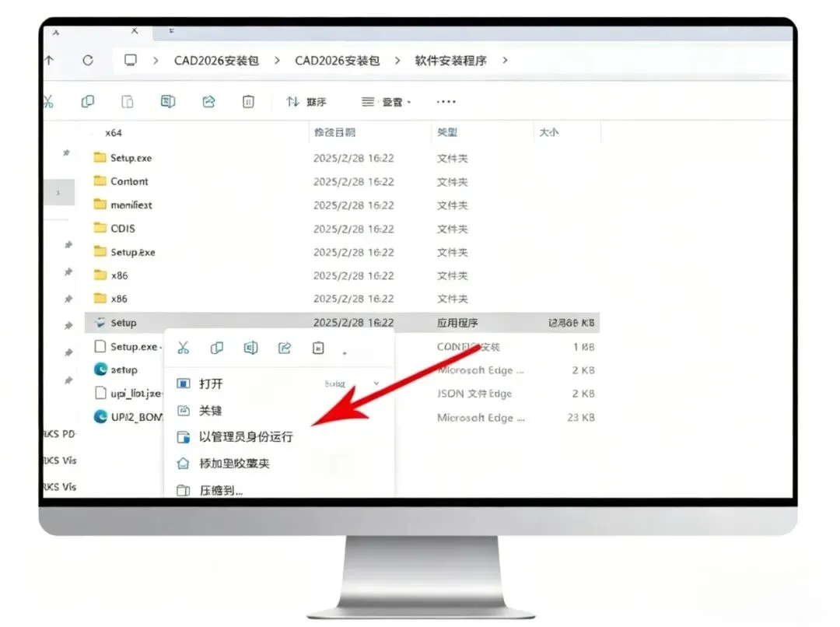Viewport: 840px width, 627px height.
Task: Expand the chevron directly before 软件安装程序
Action: coord(397,61)
